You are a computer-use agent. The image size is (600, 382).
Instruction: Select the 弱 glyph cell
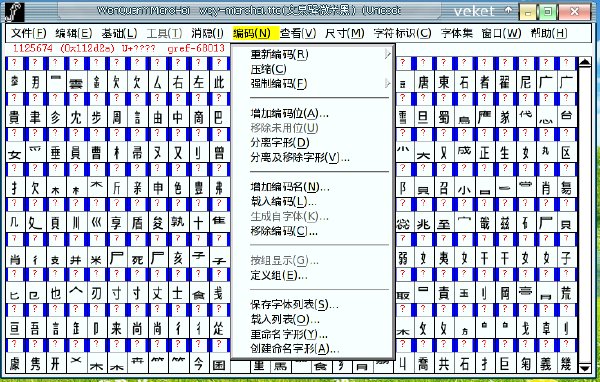click(403, 258)
